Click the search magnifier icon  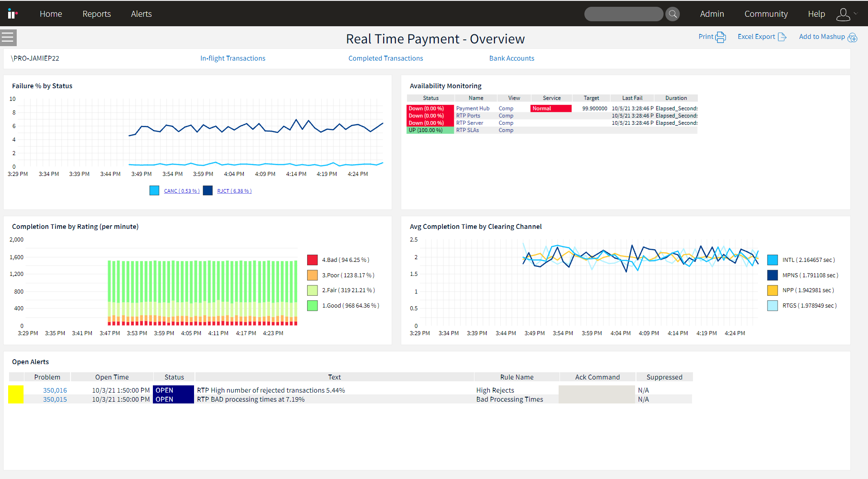tap(673, 14)
